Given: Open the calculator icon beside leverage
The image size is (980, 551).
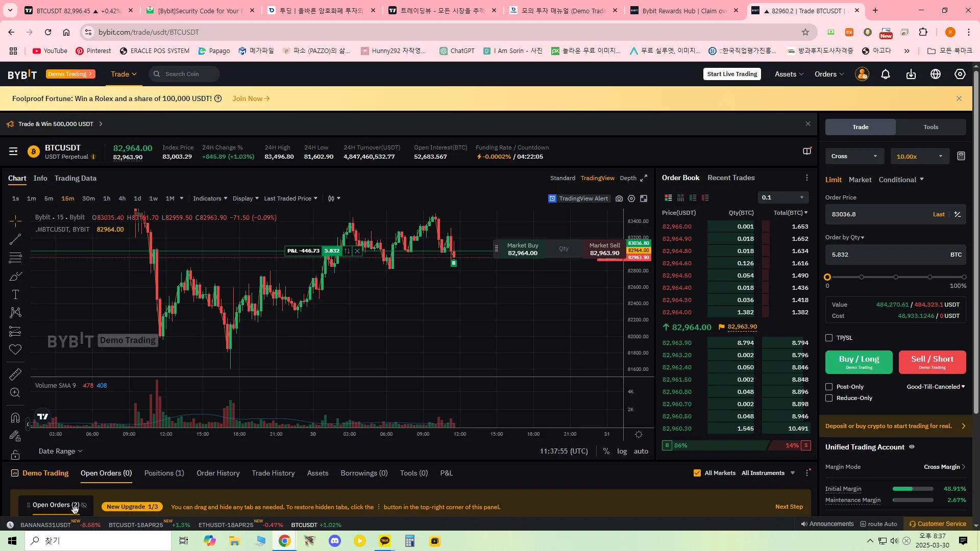Looking at the screenshot, I should (961, 156).
